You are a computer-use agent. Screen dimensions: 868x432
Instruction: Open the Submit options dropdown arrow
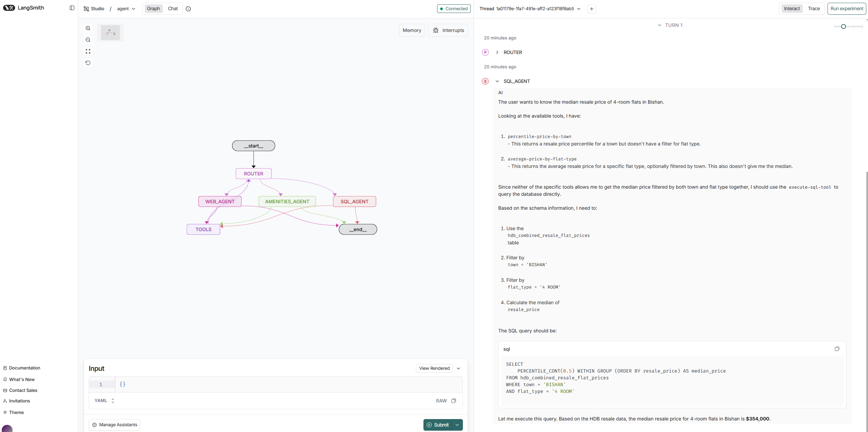457,425
